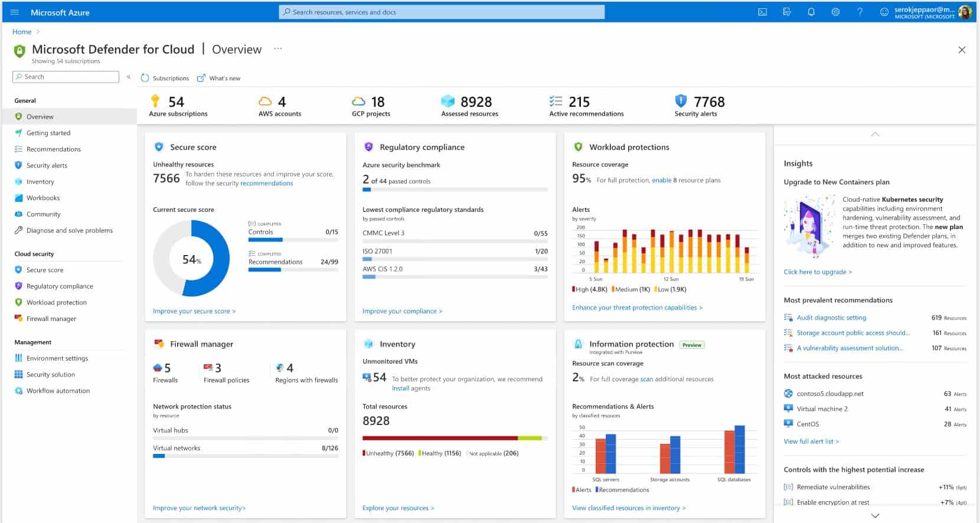The height and width of the screenshot is (523, 980).
Task: Open 'Click here to upgrade' link
Action: [x=817, y=272]
